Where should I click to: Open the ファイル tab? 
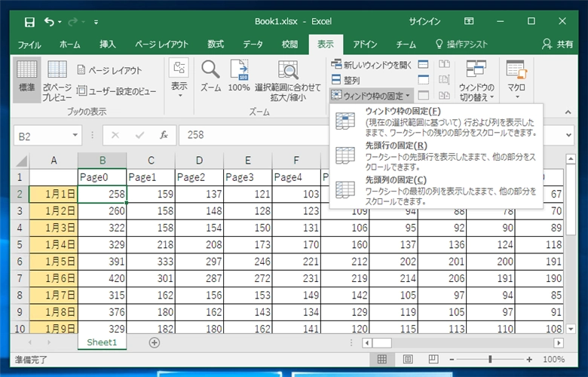click(x=29, y=44)
